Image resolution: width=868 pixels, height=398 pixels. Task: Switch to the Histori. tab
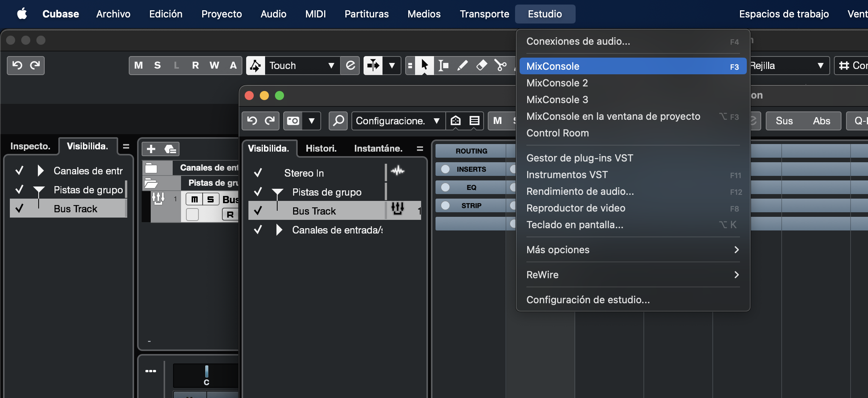pos(321,149)
